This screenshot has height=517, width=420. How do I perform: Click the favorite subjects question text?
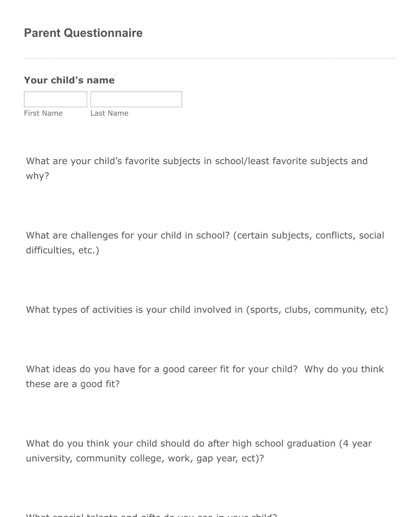(197, 168)
